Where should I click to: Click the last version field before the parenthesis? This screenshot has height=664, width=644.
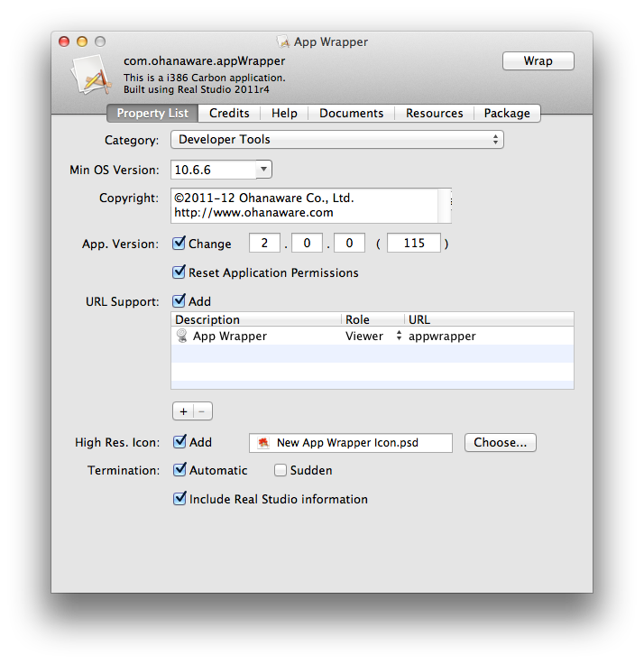click(349, 243)
